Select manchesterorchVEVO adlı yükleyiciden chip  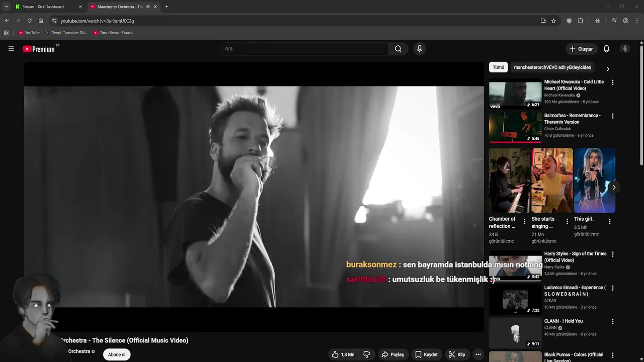[x=552, y=67]
